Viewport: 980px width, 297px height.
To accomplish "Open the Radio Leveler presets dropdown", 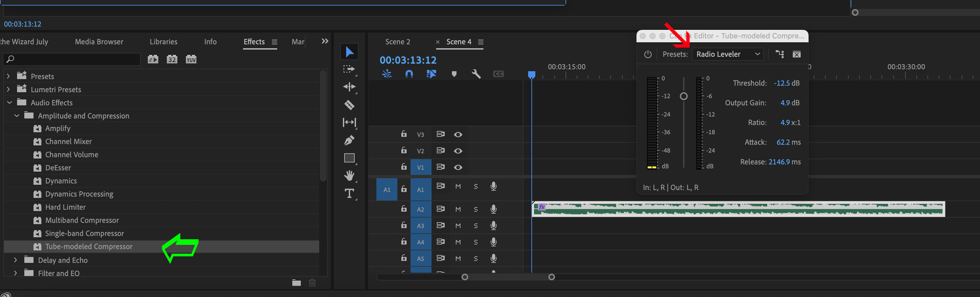I will (727, 54).
